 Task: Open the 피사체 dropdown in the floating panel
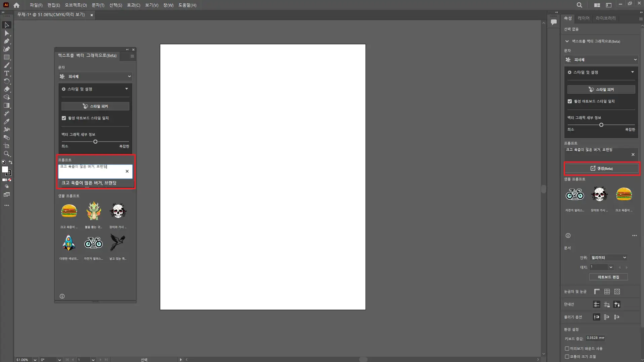pyautogui.click(x=95, y=76)
